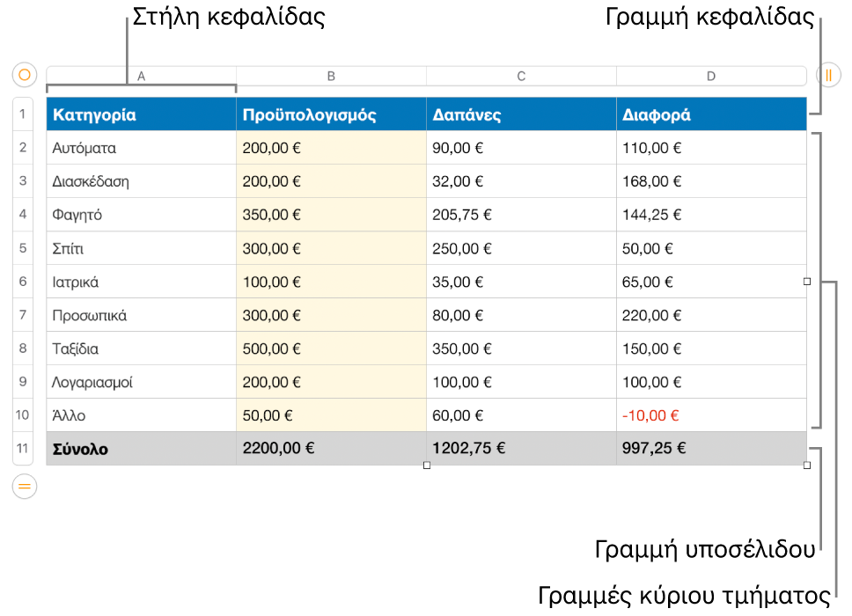The image size is (852, 616).
Task: Select the yellow 350,00 € budget cell for Φαγητό
Action: click(332, 215)
